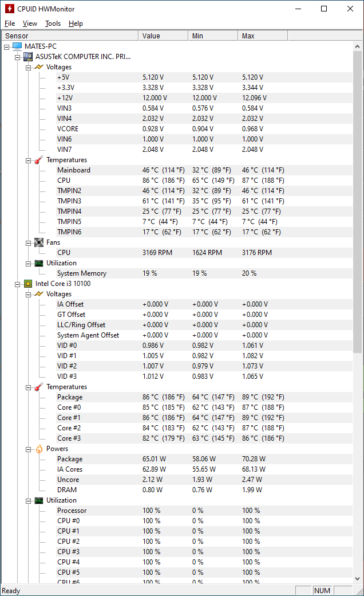Screen dimensions: 364x596
Task: Click the motherboard Voltages wave icon
Action: pyautogui.click(x=39, y=67)
